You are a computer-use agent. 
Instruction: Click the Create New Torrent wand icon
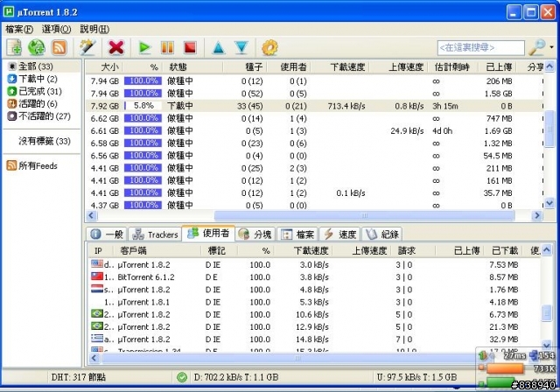coord(87,47)
